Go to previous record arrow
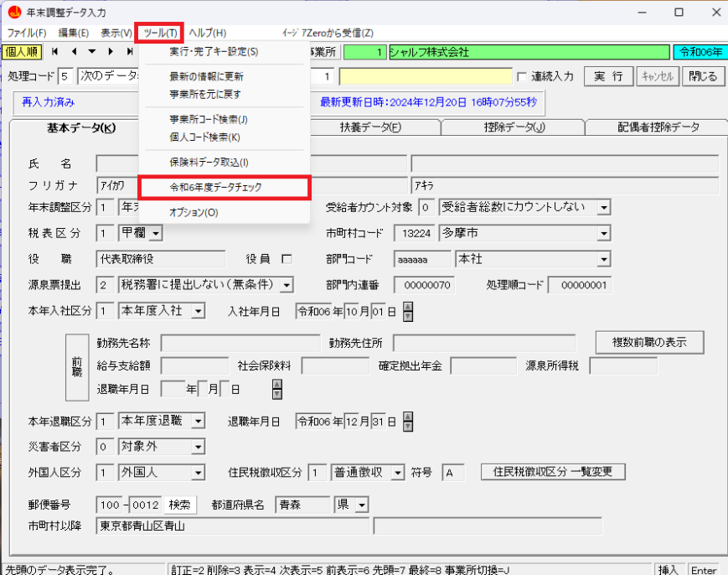The width and height of the screenshot is (728, 575). (x=74, y=52)
